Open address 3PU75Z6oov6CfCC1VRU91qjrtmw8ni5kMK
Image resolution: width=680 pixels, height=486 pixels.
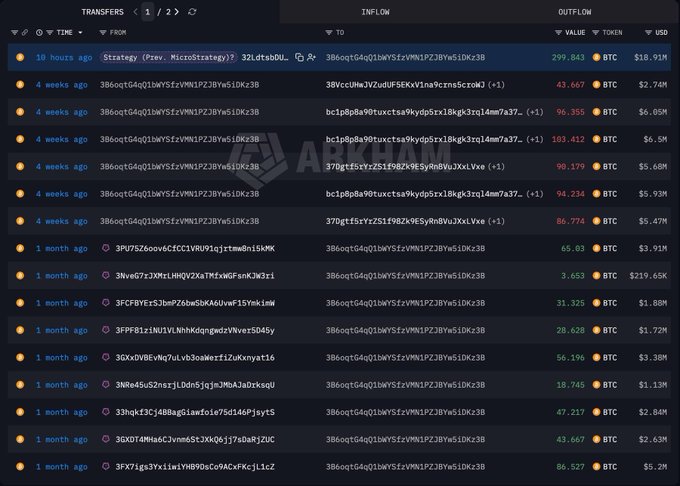tap(195, 248)
